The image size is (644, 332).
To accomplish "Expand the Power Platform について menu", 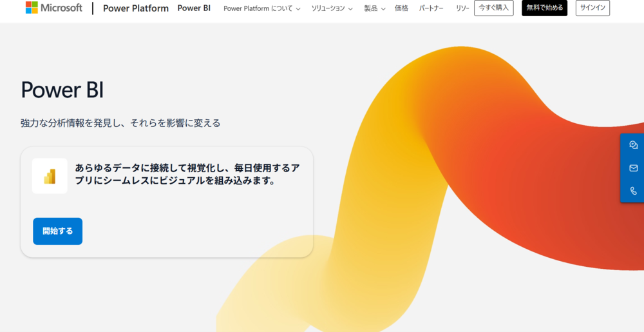I will coord(262,8).
